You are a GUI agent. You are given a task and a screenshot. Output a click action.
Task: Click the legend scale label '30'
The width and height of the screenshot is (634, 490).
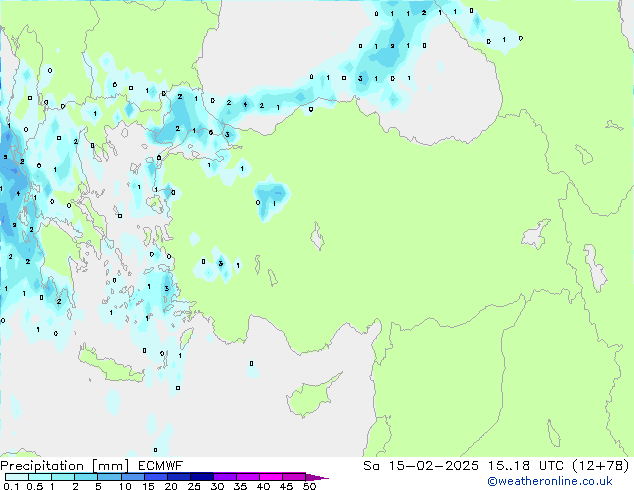click(217, 486)
